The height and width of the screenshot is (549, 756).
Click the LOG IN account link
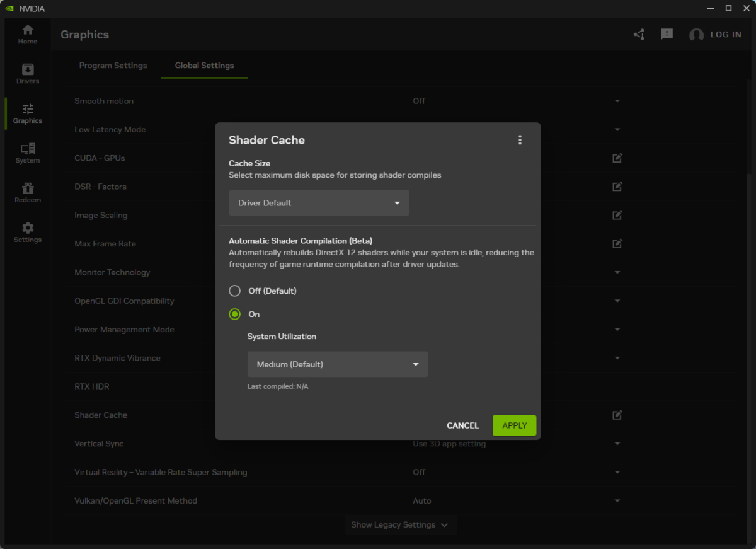pos(726,34)
